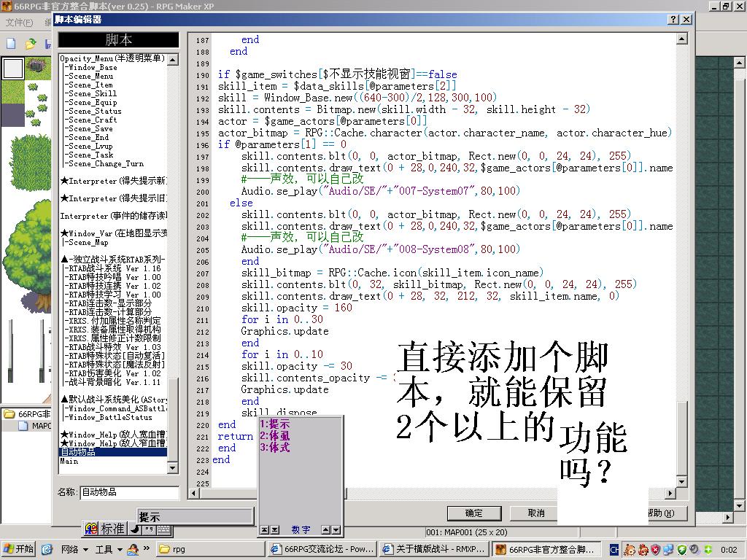Click the taskbar clock showing 0:02
The width and height of the screenshot is (747, 560).
[729, 550]
